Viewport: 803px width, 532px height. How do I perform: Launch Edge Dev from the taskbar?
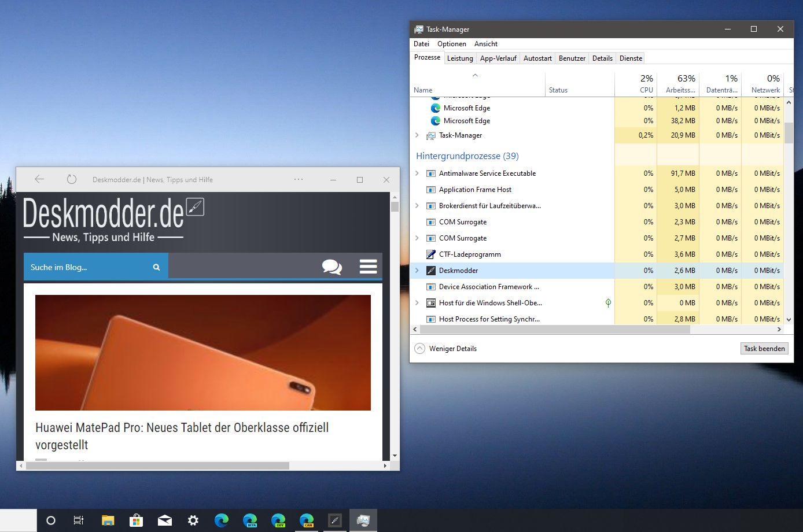pyautogui.click(x=278, y=520)
